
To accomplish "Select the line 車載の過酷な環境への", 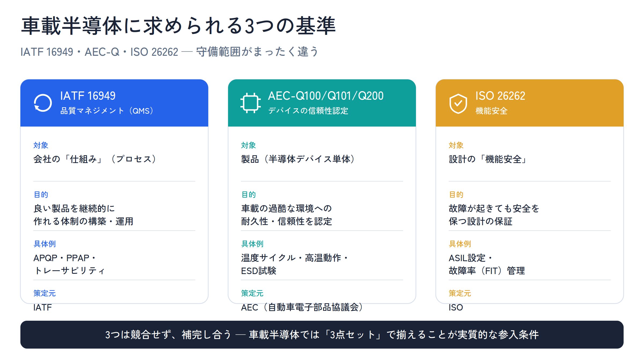I will point(286,208).
